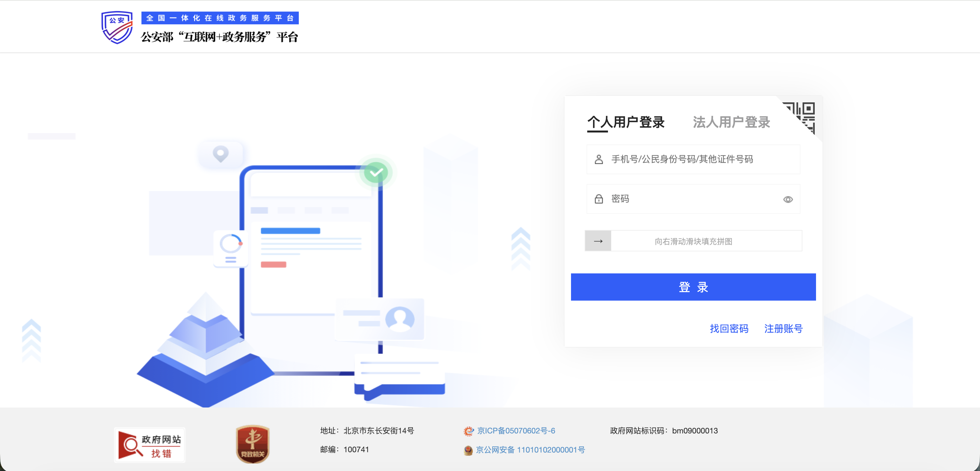Click the padlock icon in password field
The height and width of the screenshot is (471, 980).
pyautogui.click(x=599, y=199)
